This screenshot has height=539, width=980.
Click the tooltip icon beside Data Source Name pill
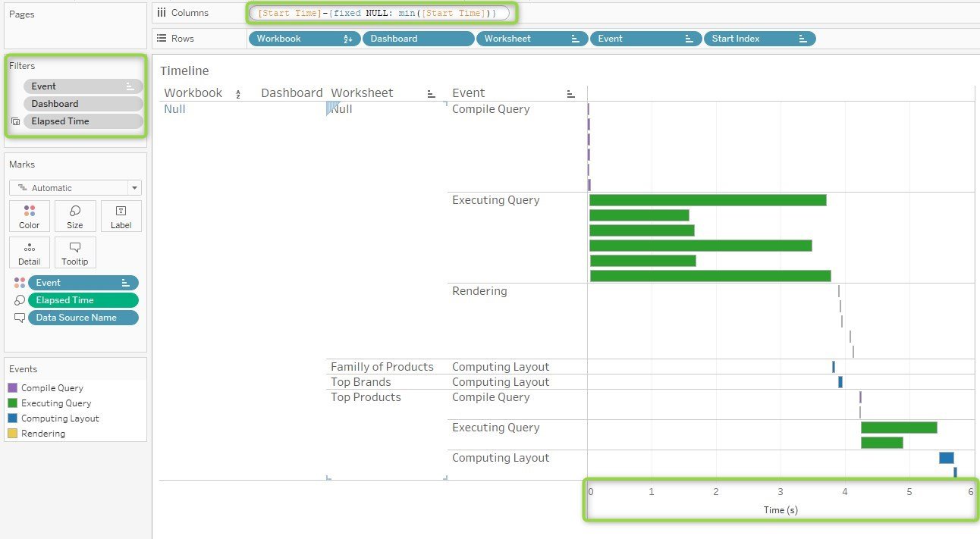(19, 318)
